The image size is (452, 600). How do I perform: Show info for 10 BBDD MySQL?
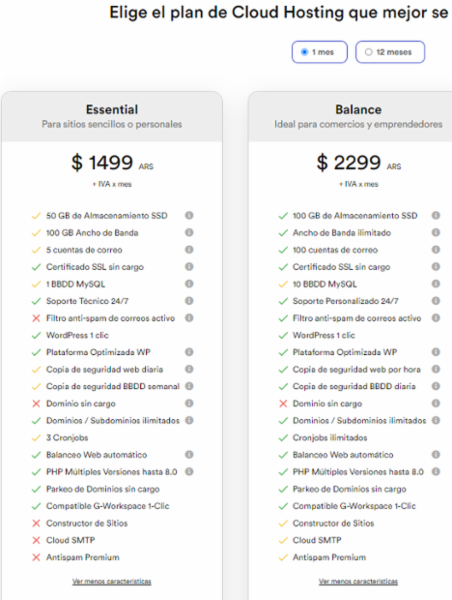click(x=436, y=284)
